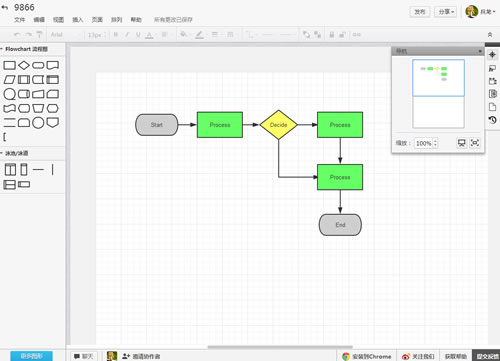
Task: Toggle italic text formatting
Action: pyautogui.click(x=127, y=34)
